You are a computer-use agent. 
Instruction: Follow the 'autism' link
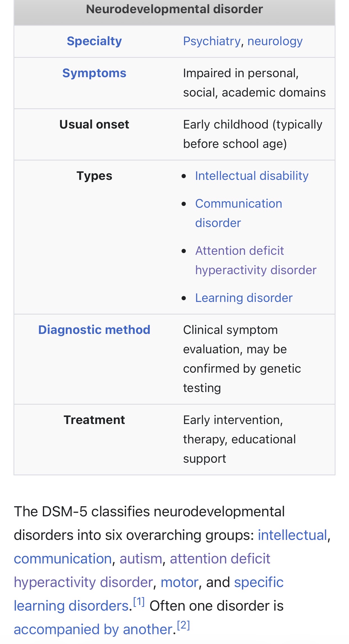click(x=141, y=559)
